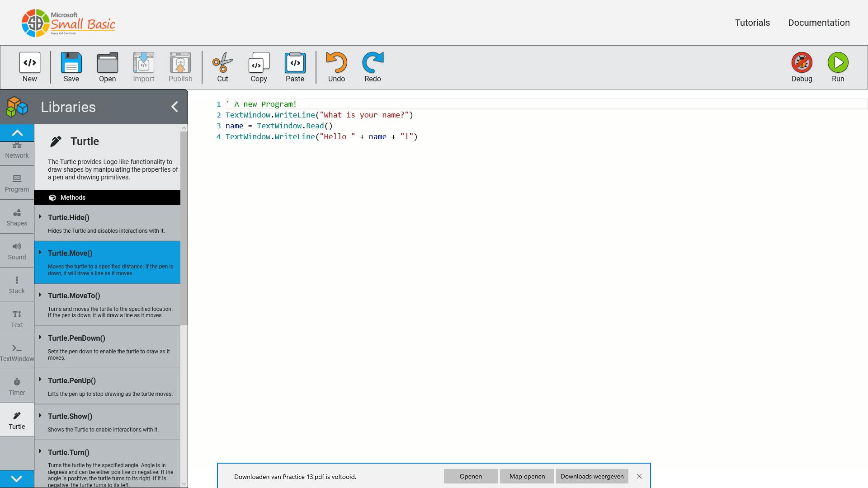Open the Documentation page

819,22
